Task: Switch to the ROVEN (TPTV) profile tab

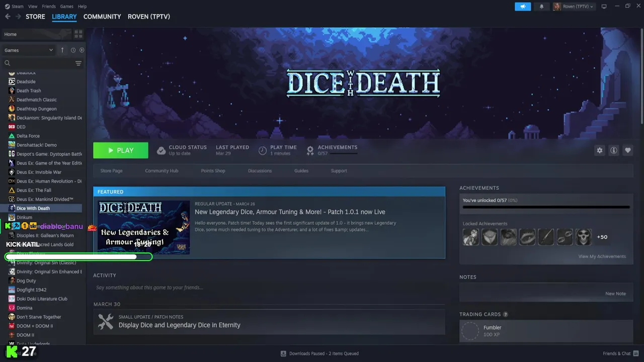Action: pos(149,17)
